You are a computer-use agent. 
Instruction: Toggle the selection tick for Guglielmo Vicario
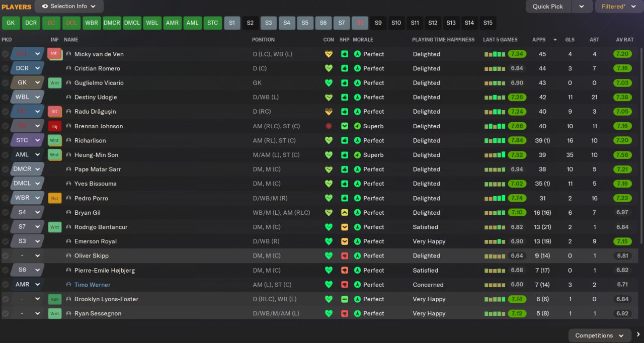tap(5, 83)
